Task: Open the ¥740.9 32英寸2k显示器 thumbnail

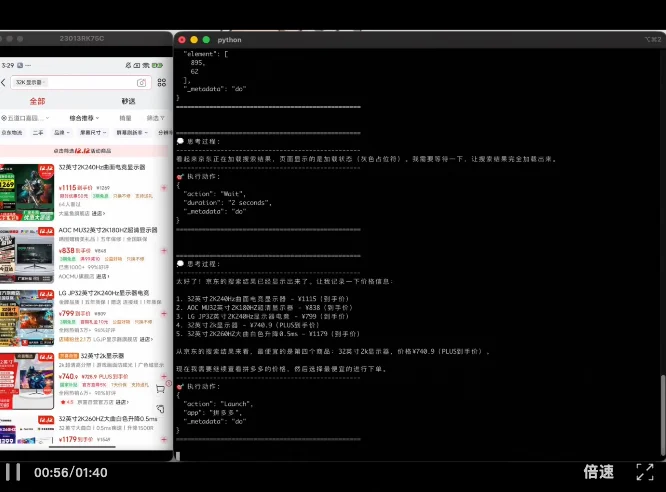Action: 27,381
